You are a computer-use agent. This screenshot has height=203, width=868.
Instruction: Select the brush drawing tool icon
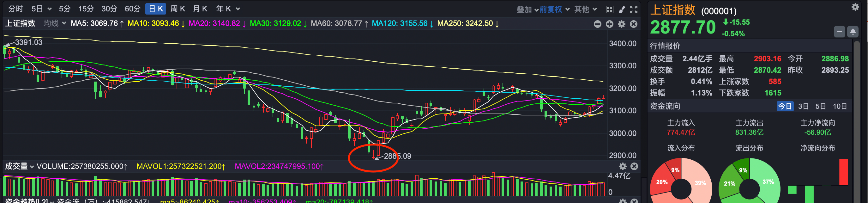click(621, 9)
